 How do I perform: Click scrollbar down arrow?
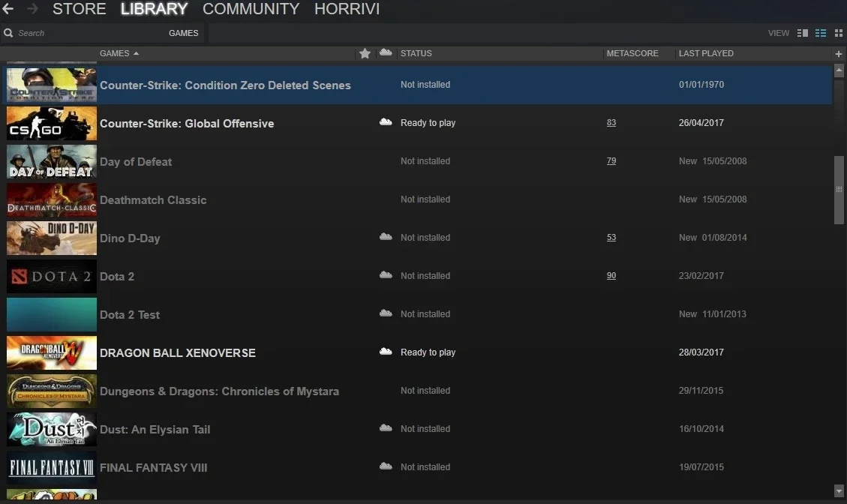coord(838,491)
